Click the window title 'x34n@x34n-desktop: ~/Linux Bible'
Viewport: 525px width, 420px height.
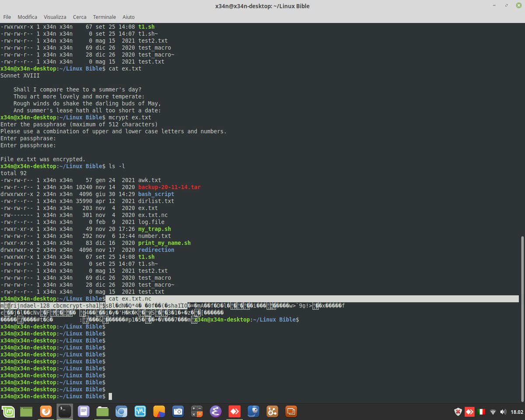262,6
